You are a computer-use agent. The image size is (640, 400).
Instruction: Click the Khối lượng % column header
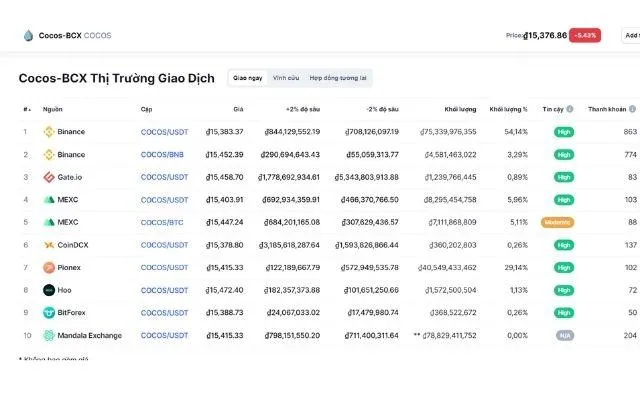[509, 109]
